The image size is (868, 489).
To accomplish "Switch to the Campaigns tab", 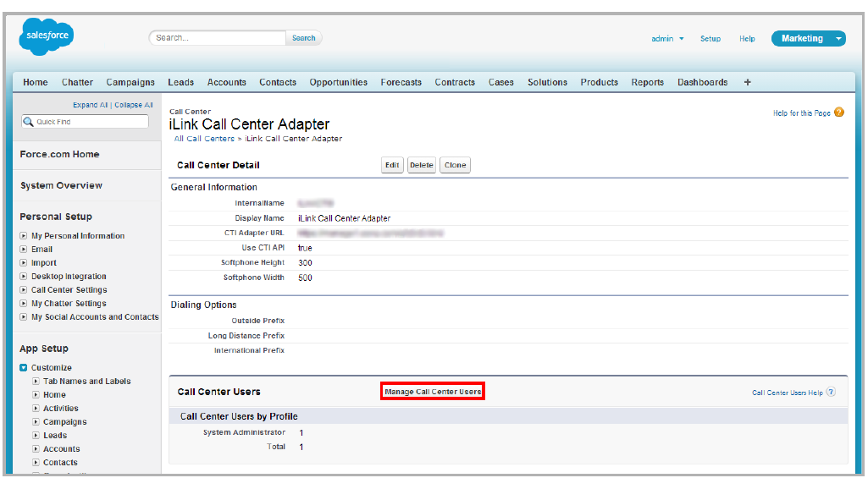I will pyautogui.click(x=130, y=82).
